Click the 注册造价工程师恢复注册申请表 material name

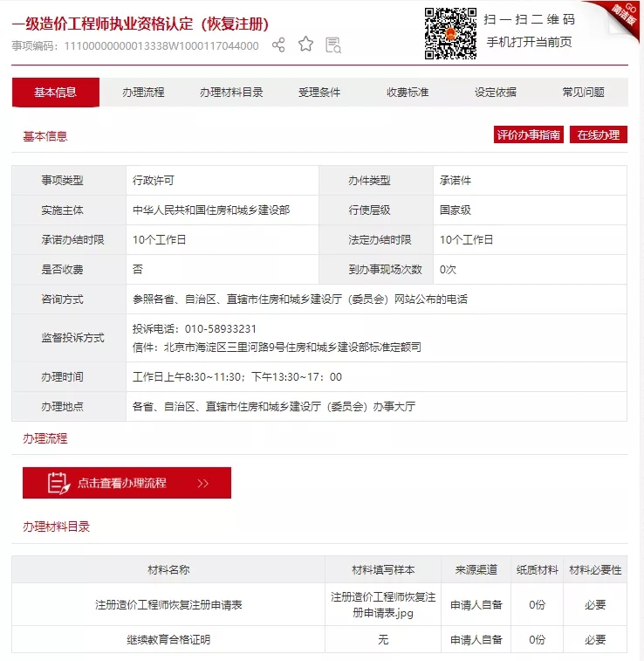[168, 605]
